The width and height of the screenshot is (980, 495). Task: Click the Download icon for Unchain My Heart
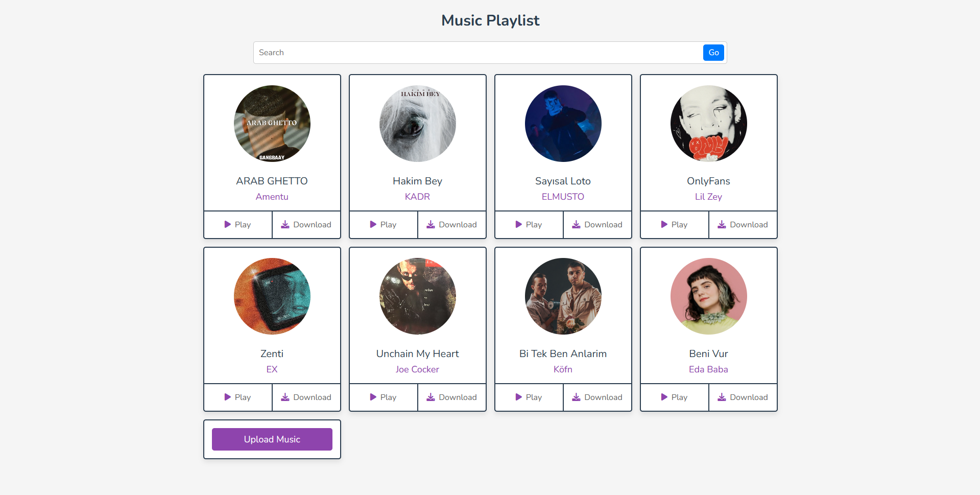[431, 397]
